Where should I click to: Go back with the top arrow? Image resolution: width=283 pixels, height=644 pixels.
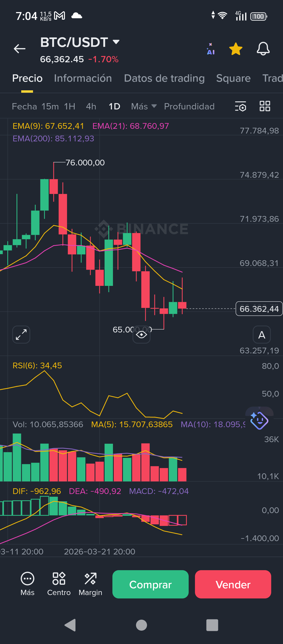pyautogui.click(x=20, y=49)
